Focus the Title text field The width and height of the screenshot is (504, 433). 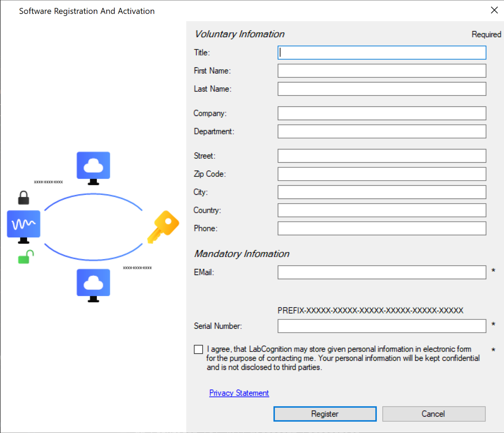(x=381, y=53)
